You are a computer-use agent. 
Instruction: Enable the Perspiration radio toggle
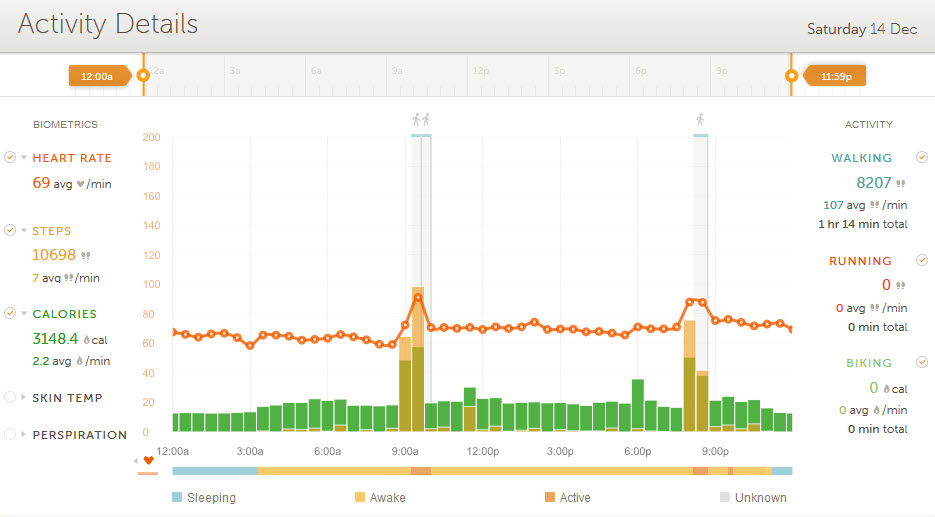pyautogui.click(x=10, y=435)
